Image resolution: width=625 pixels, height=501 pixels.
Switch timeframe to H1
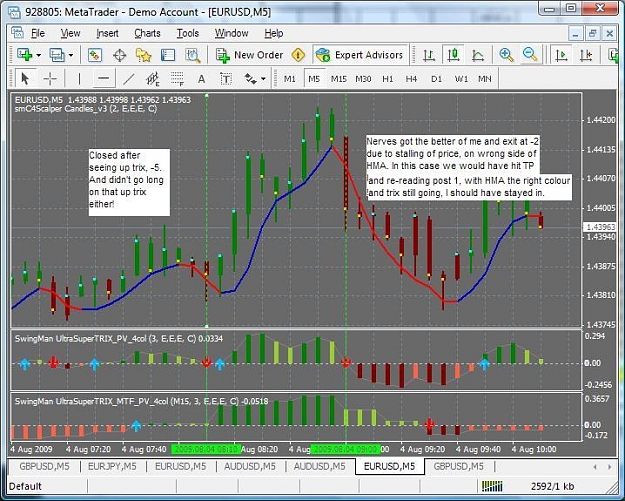coord(387,79)
